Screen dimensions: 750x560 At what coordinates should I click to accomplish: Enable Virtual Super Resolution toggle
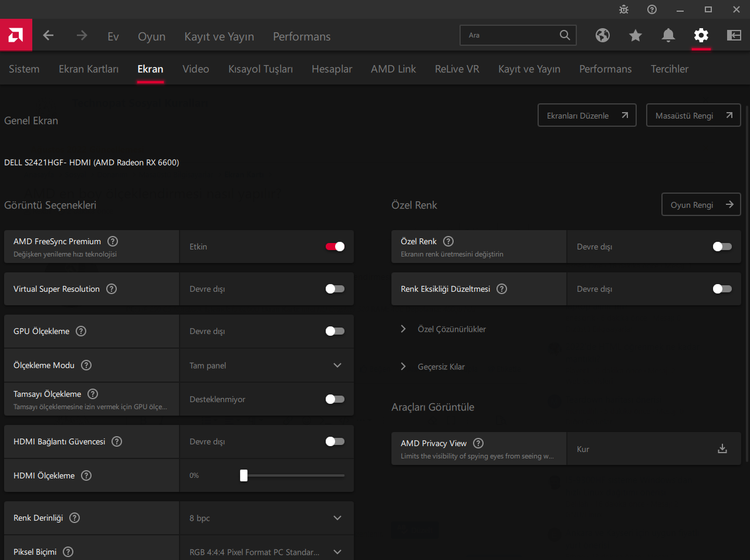tap(335, 289)
